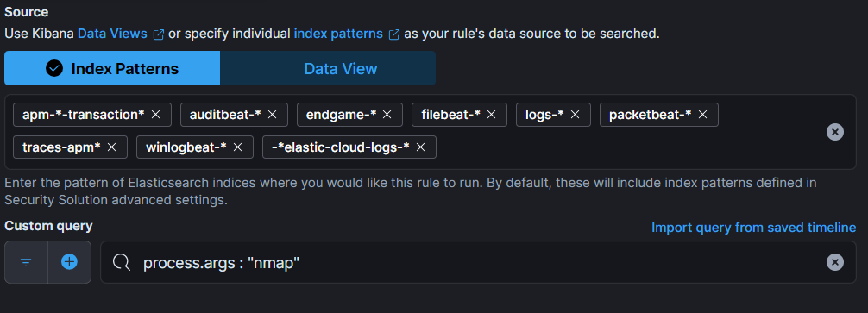Remove the apm-*-transaction* index pattern
The image size is (868, 313).
156,115
